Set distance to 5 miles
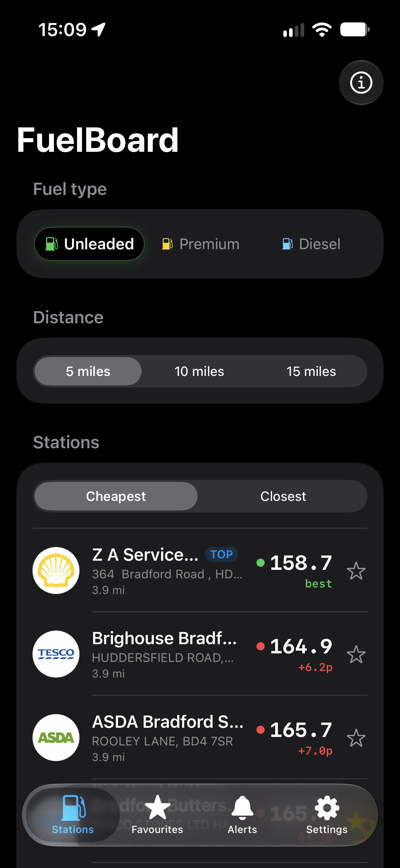 pos(88,371)
